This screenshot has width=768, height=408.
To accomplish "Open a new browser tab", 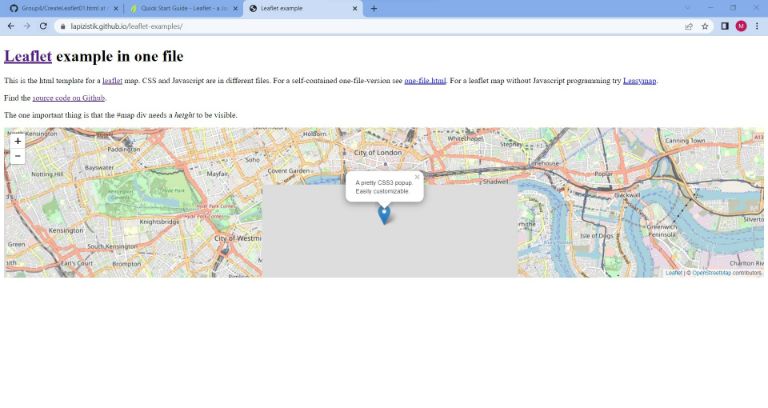I will click(x=374, y=8).
